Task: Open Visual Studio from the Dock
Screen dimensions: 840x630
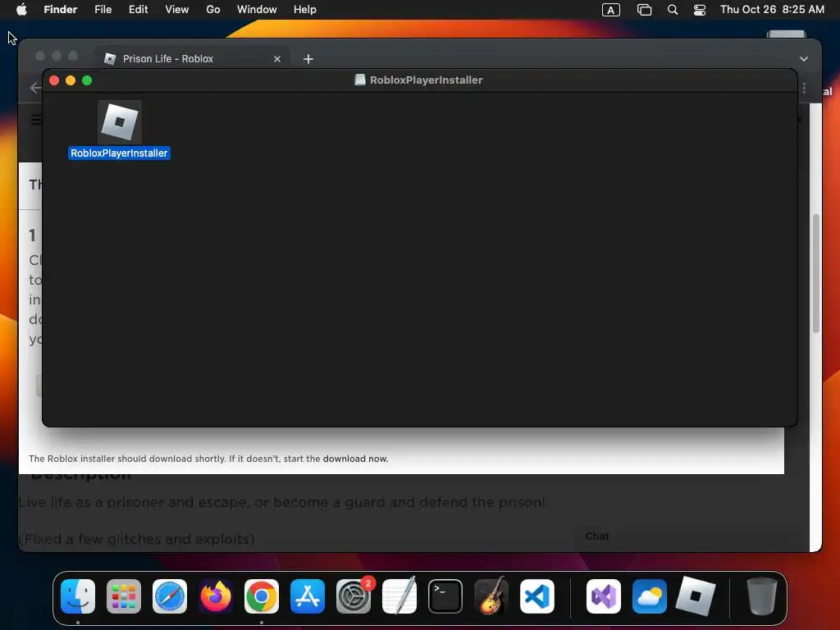Action: tap(604, 596)
